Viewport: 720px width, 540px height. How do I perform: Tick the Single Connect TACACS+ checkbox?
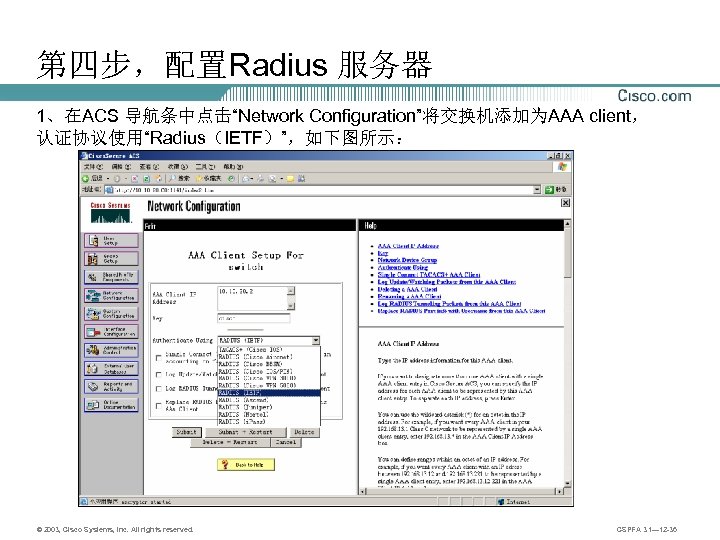pyautogui.click(x=158, y=358)
